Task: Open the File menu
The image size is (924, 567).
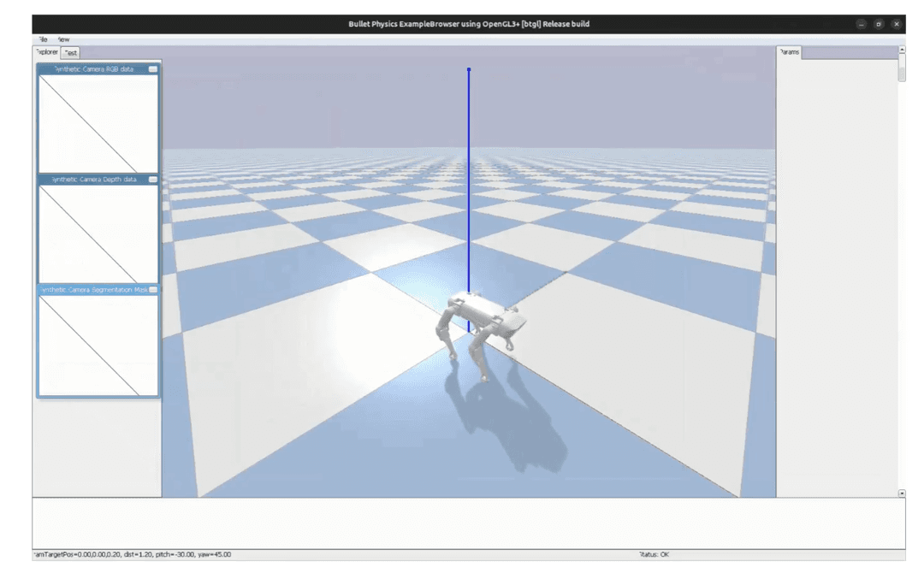Action: pos(42,39)
